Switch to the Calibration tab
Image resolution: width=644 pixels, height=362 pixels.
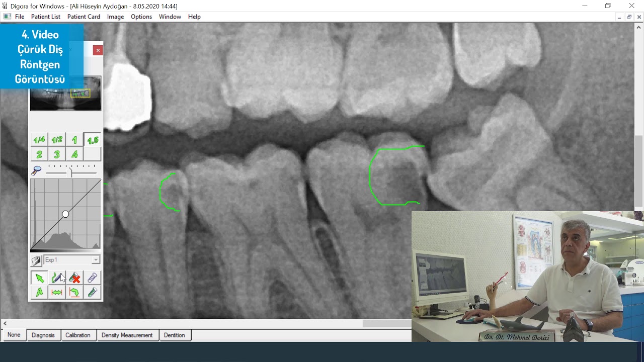[x=78, y=335]
